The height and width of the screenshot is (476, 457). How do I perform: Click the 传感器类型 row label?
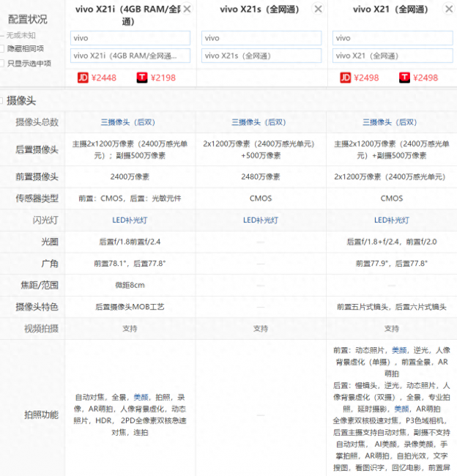click(x=37, y=198)
